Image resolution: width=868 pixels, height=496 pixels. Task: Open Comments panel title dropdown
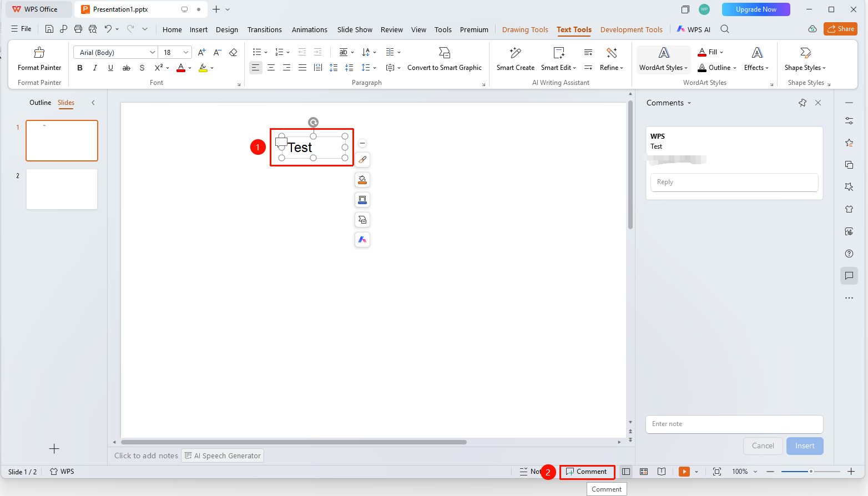click(x=690, y=103)
